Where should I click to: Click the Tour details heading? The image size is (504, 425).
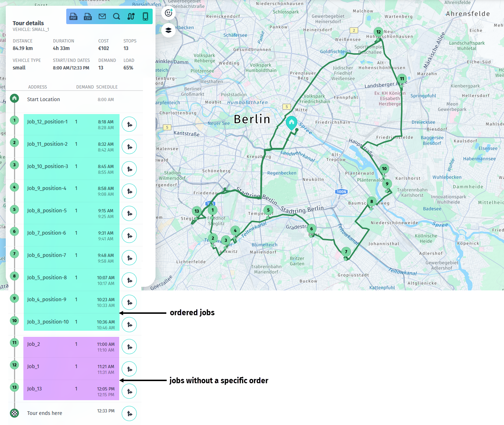pyautogui.click(x=28, y=23)
